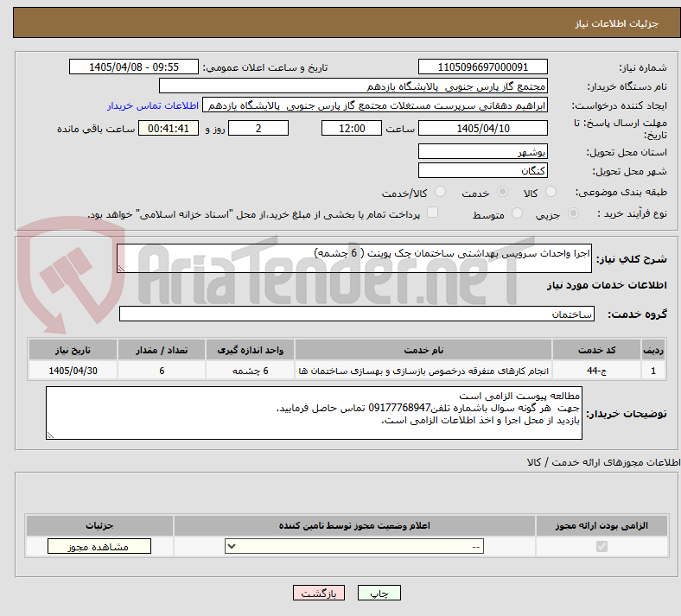Click unit cell 6 چشمه
681x616 pixels.
click(x=250, y=371)
